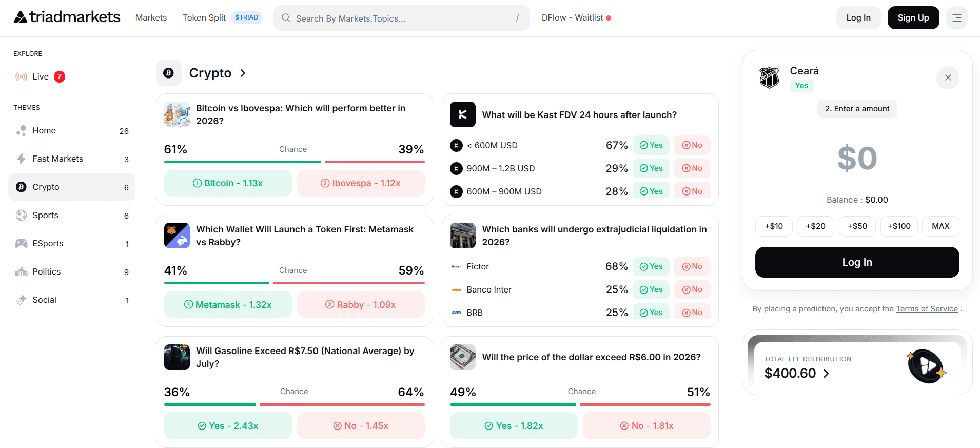
Task: Open the hamburger menu icon
Action: click(956, 18)
